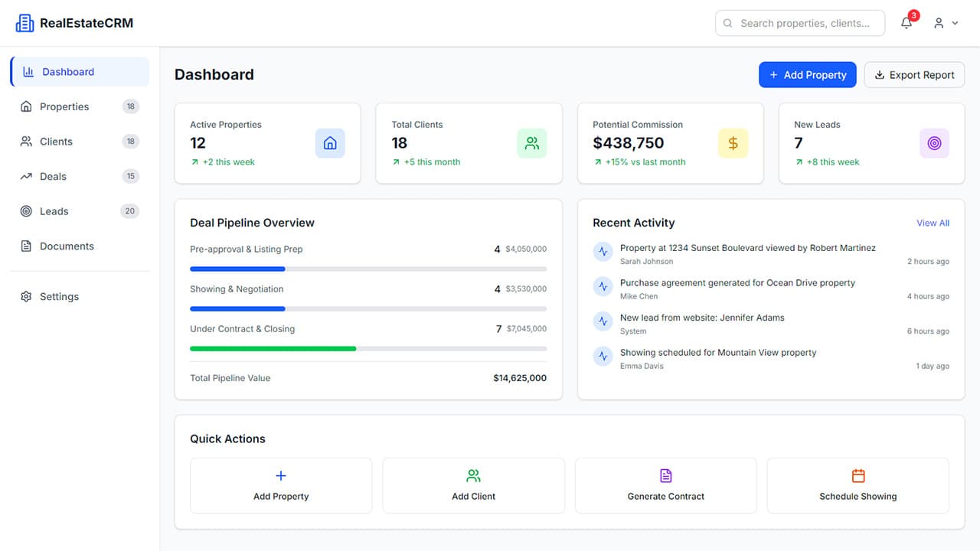The height and width of the screenshot is (551, 980).
Task: Select the Deals trending arrow icon
Action: pos(26,176)
